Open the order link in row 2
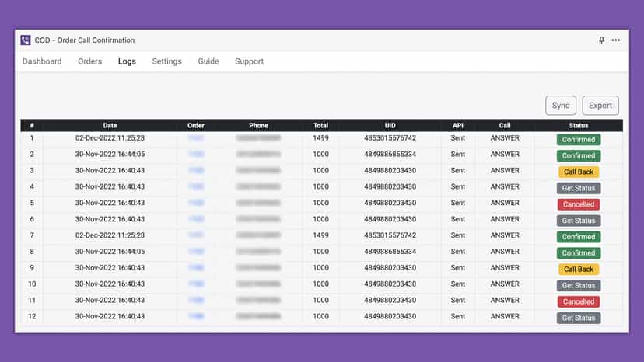This screenshot has width=644, height=362. [196, 155]
